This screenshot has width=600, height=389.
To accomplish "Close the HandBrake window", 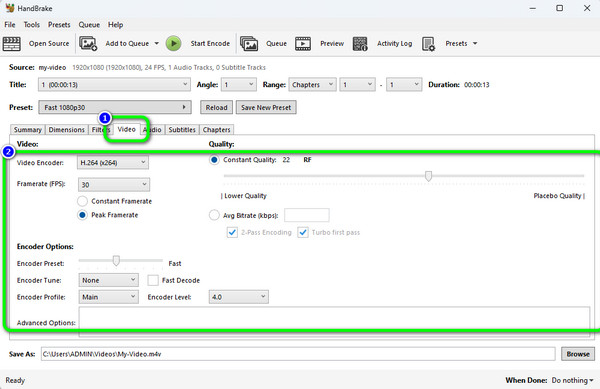I will tap(587, 8).
